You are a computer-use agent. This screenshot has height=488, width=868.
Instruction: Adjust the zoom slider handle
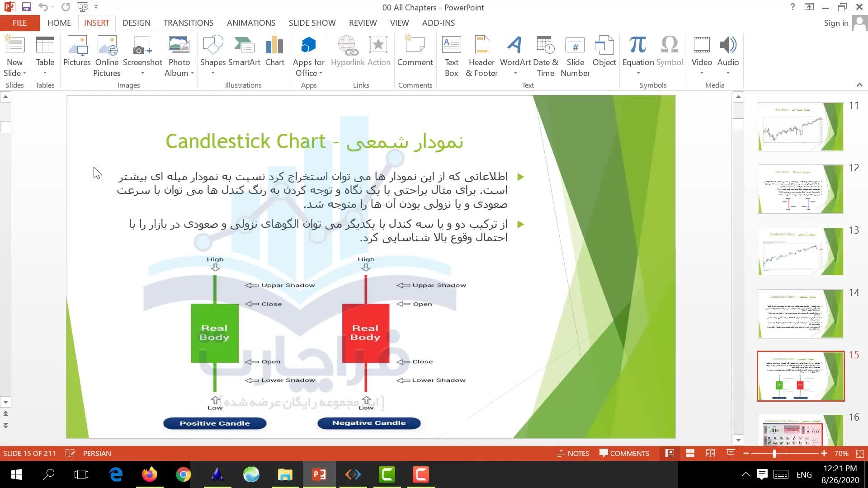click(x=774, y=453)
